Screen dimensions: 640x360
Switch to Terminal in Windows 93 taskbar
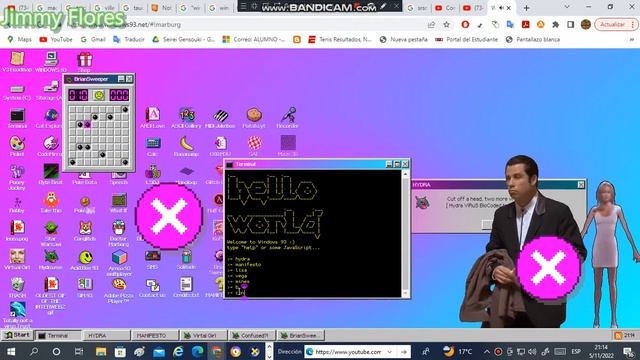tap(58, 336)
